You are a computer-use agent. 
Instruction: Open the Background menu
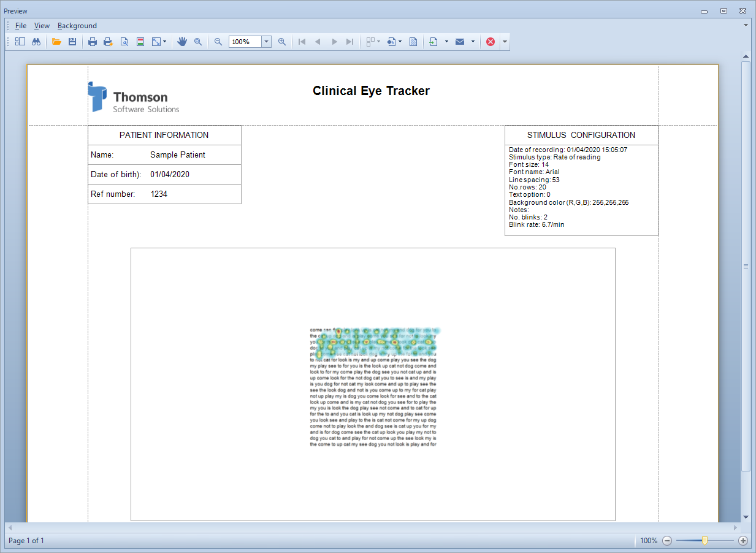[x=77, y=26]
